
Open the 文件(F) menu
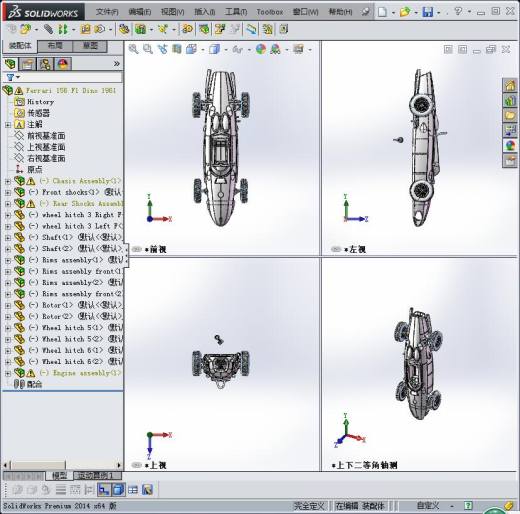[107, 12]
